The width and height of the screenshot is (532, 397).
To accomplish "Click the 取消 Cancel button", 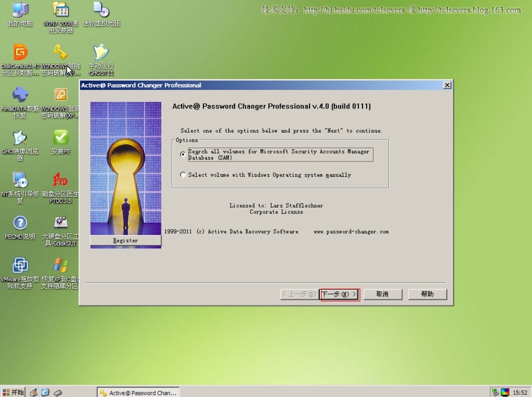I will tap(383, 294).
